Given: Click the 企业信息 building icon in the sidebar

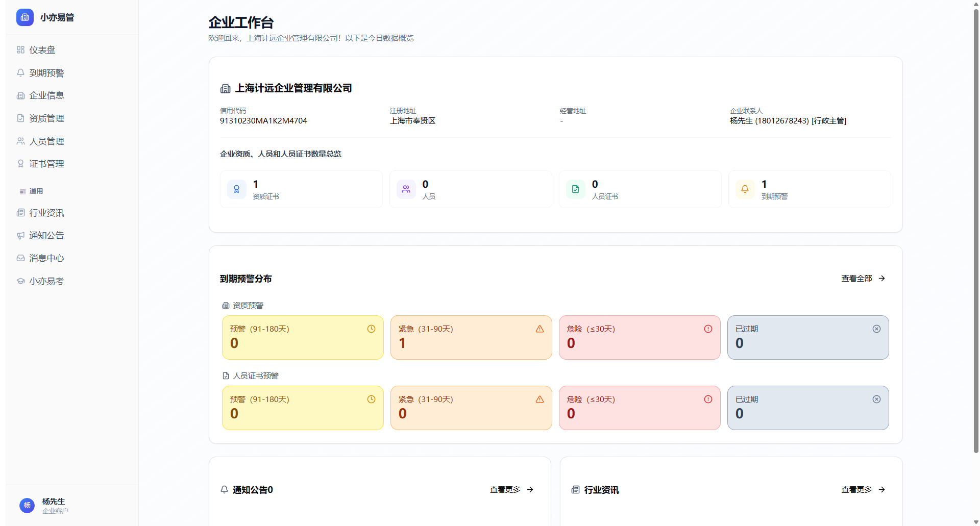Looking at the screenshot, I should point(20,95).
